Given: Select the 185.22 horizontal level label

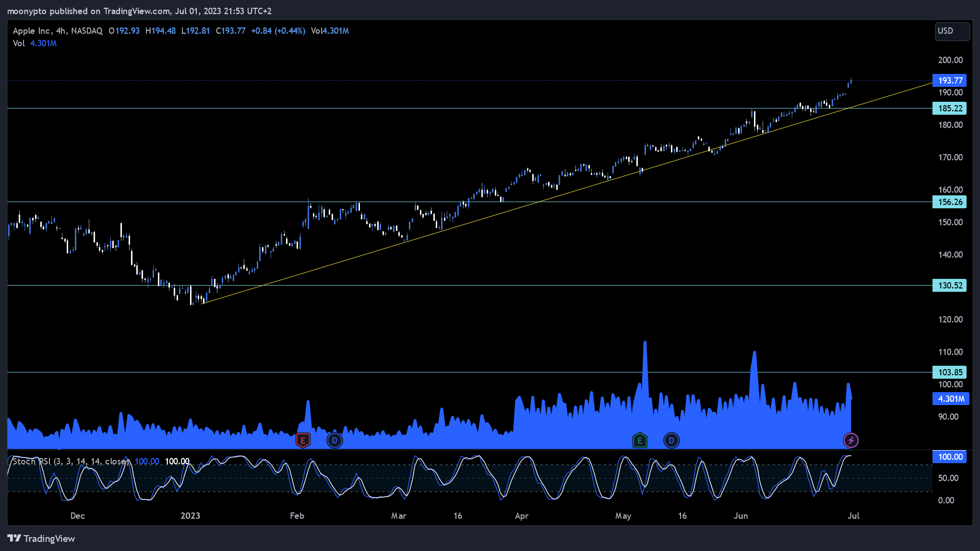Looking at the screenshot, I should point(950,108).
